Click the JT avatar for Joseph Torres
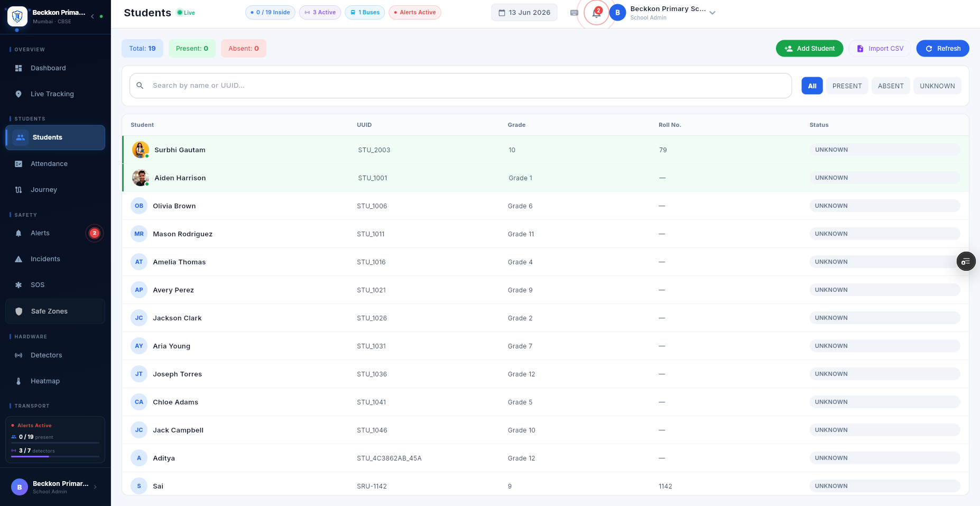 click(x=139, y=374)
